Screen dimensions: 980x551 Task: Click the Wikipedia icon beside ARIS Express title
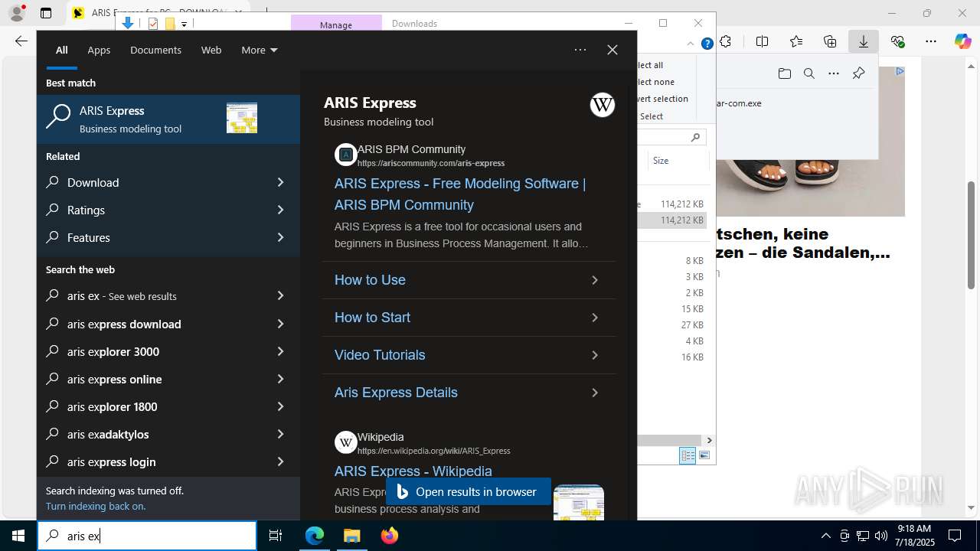click(603, 105)
